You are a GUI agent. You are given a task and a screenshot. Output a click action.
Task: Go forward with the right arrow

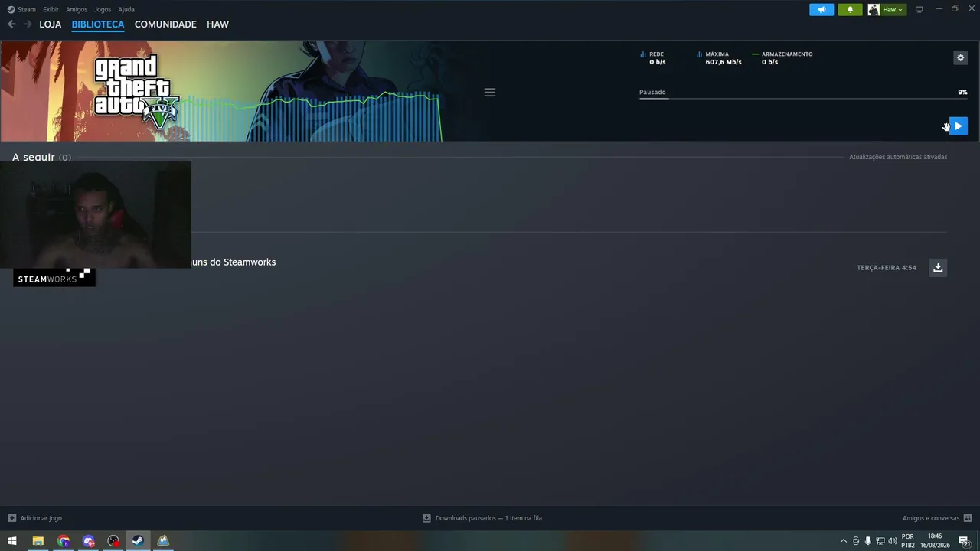[x=28, y=24]
